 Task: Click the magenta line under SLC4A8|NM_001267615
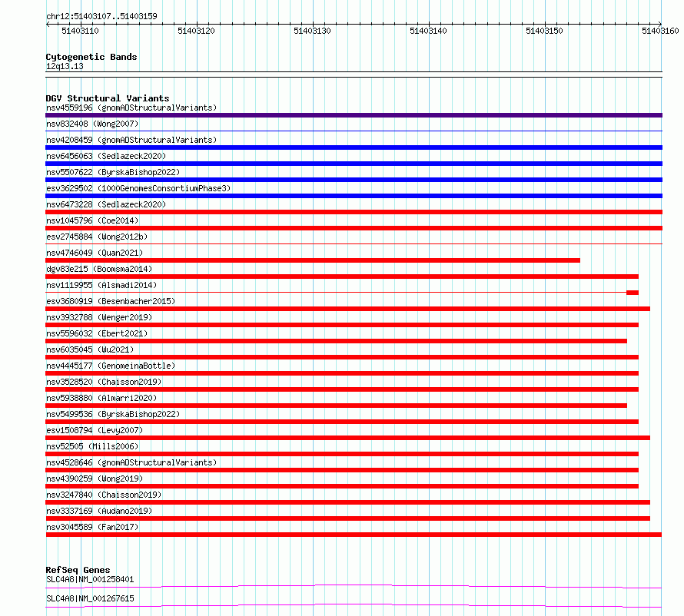click(354, 605)
